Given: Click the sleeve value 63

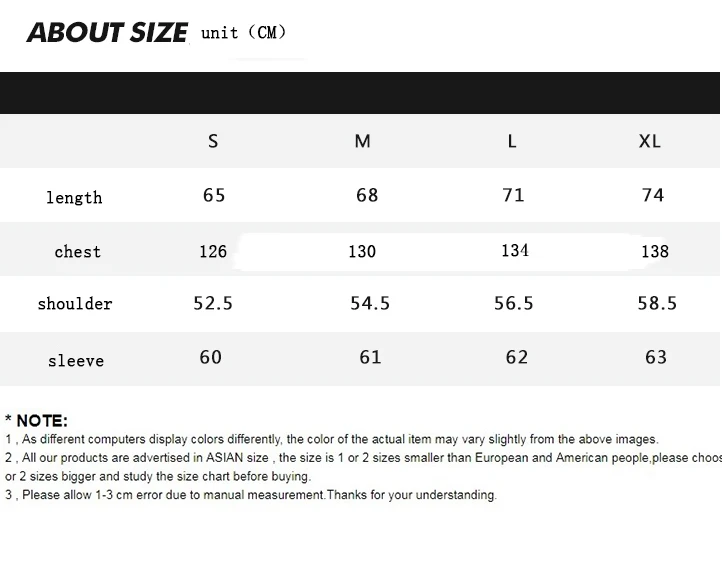Looking at the screenshot, I should click(656, 357).
